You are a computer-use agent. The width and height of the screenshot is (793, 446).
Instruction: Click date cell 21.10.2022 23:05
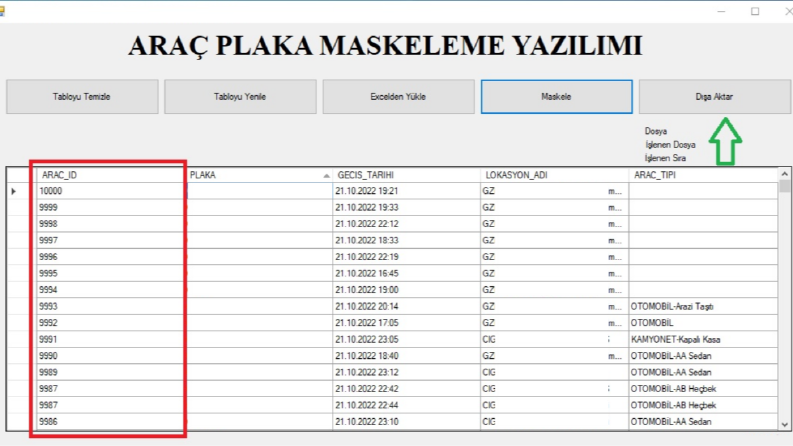pos(407,339)
